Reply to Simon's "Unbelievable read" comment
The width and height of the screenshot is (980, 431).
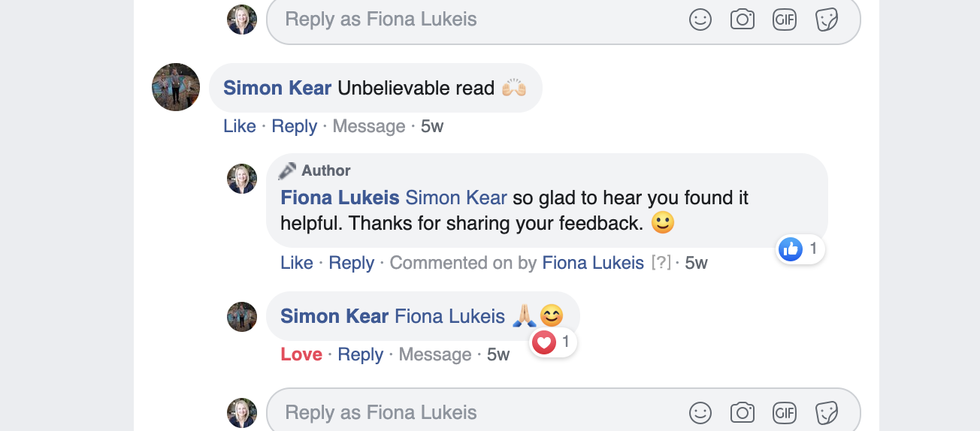pos(294,126)
